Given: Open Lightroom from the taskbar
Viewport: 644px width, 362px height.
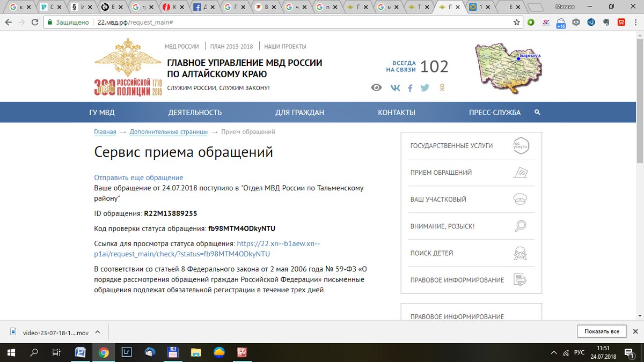Looking at the screenshot, I should [126, 352].
